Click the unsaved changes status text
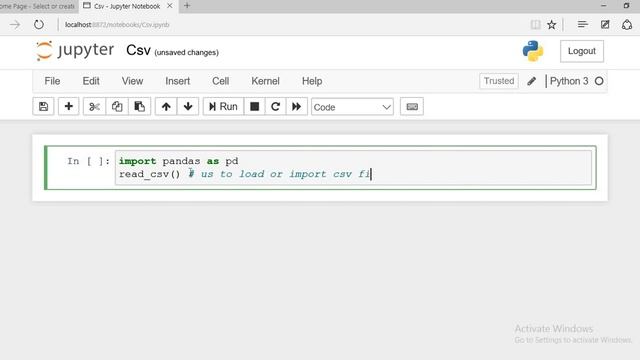Screen dimensions: 640x360 (x=187, y=52)
